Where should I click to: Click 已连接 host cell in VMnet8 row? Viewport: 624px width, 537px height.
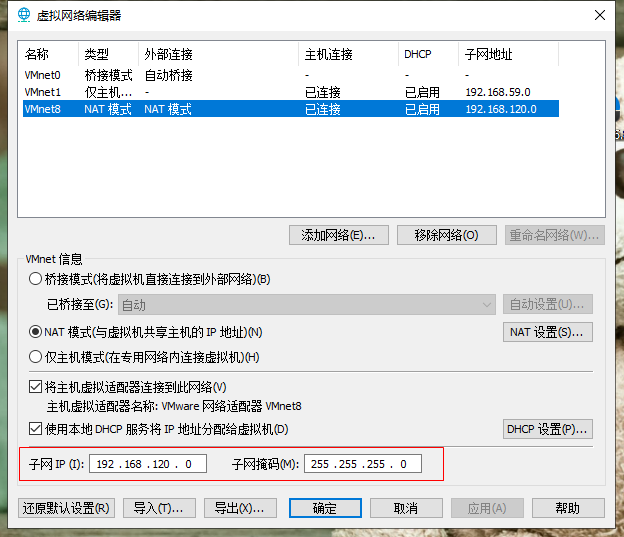tap(323, 109)
